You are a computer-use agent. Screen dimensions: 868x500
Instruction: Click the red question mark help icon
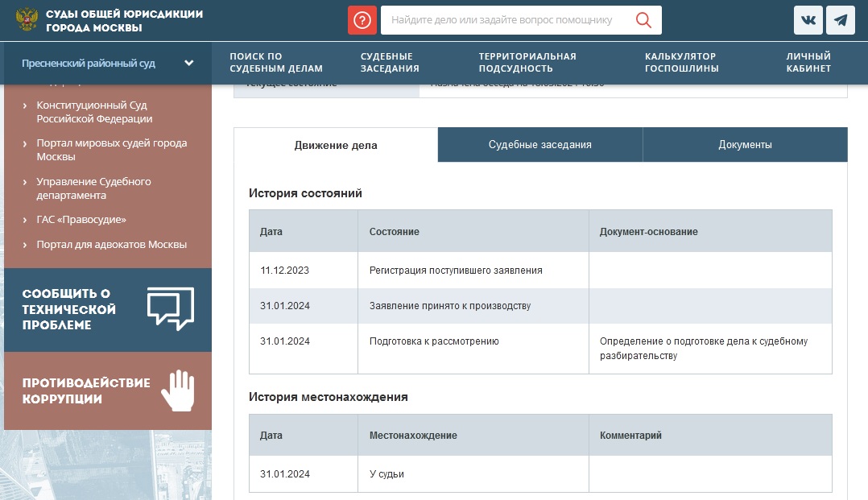(x=362, y=20)
